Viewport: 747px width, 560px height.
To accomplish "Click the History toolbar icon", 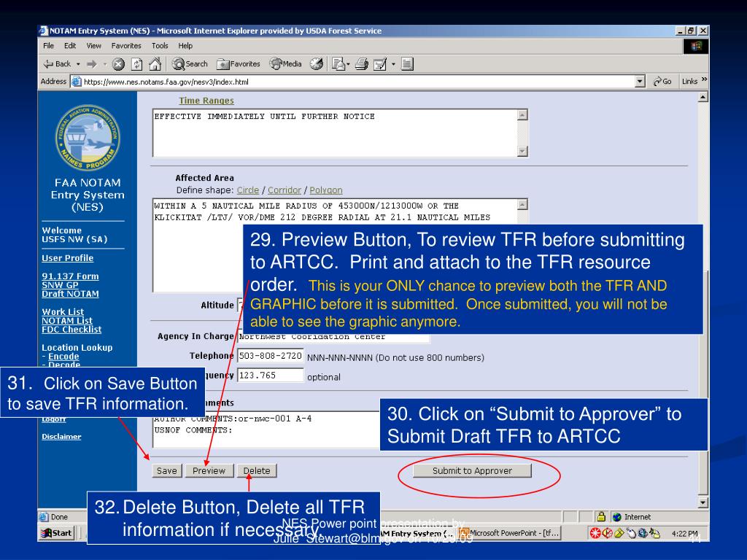I will pyautogui.click(x=317, y=64).
